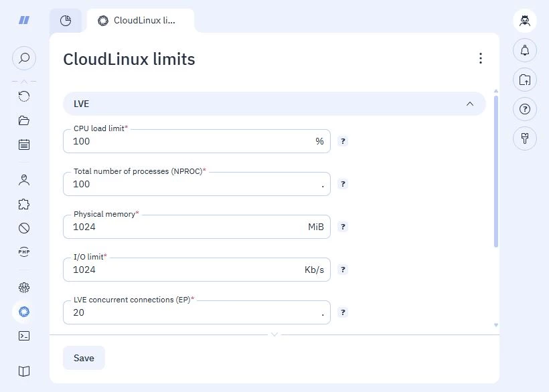The image size is (549, 392).
Task: Open the scheduler calendar icon
Action: [x=24, y=144]
